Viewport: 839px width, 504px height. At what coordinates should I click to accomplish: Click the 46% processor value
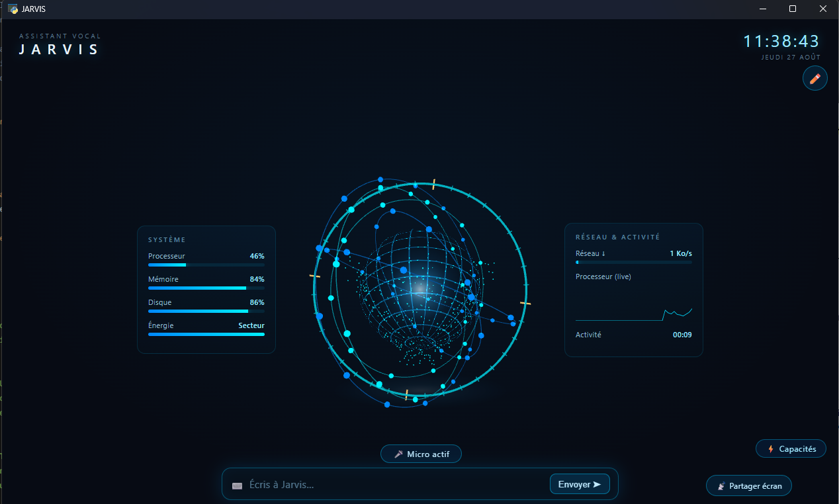tap(257, 256)
